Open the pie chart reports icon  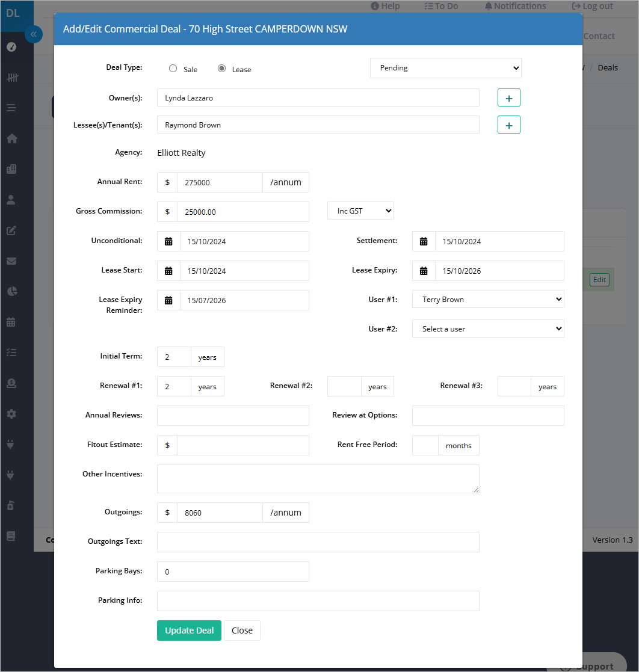click(x=11, y=291)
